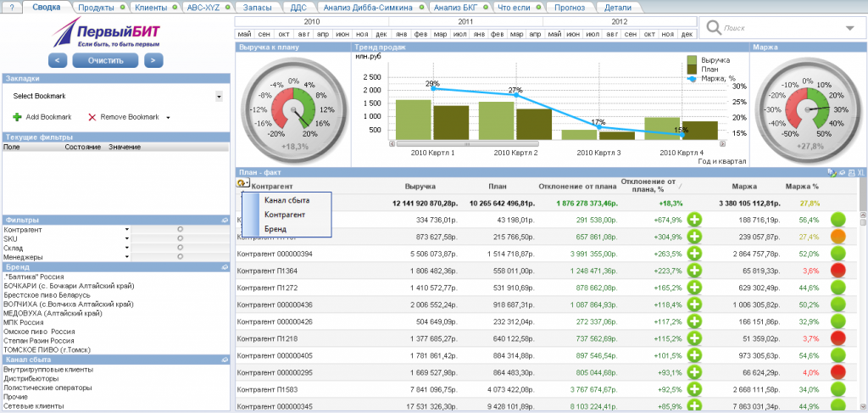The height and width of the screenshot is (413, 868).
Task: Open the Запасы tab
Action: [258, 8]
